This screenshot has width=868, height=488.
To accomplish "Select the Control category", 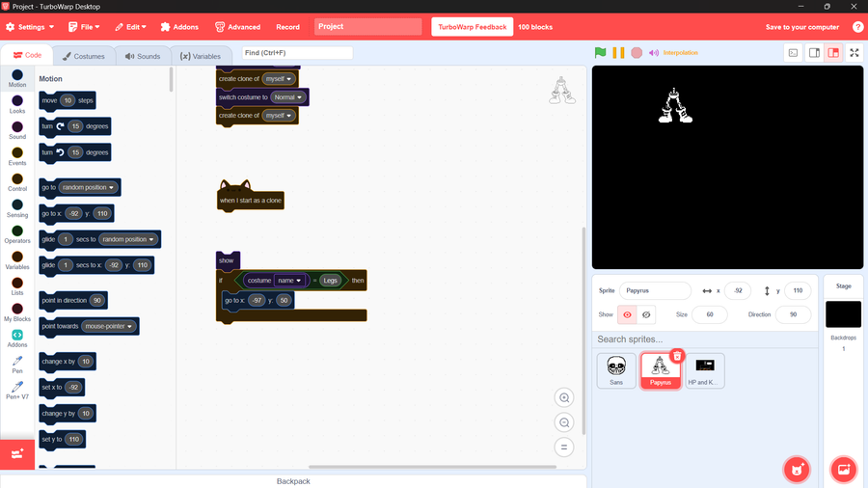I will (x=17, y=182).
